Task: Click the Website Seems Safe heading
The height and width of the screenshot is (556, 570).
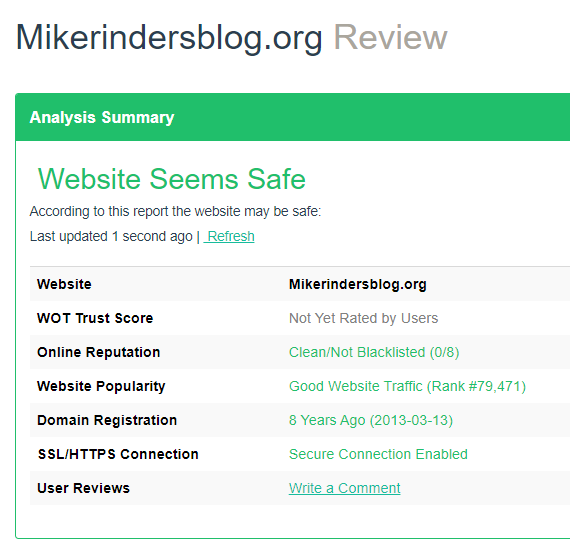Action: click(x=172, y=179)
